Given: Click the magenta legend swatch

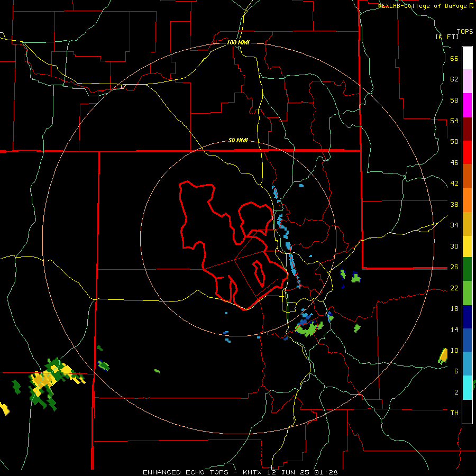Looking at the screenshot, I should (x=467, y=105).
